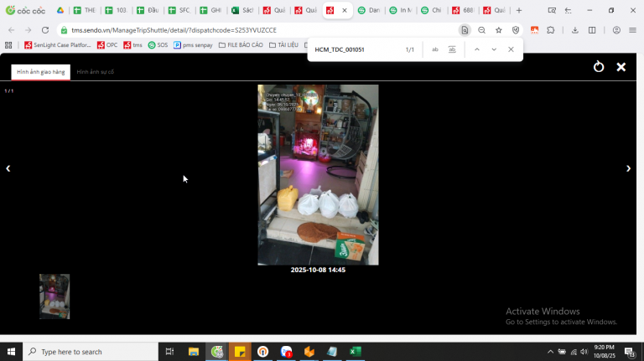Image resolution: width=644 pixels, height=361 pixels.
Task: Switch to the '103' sheets tab
Action: click(117, 10)
